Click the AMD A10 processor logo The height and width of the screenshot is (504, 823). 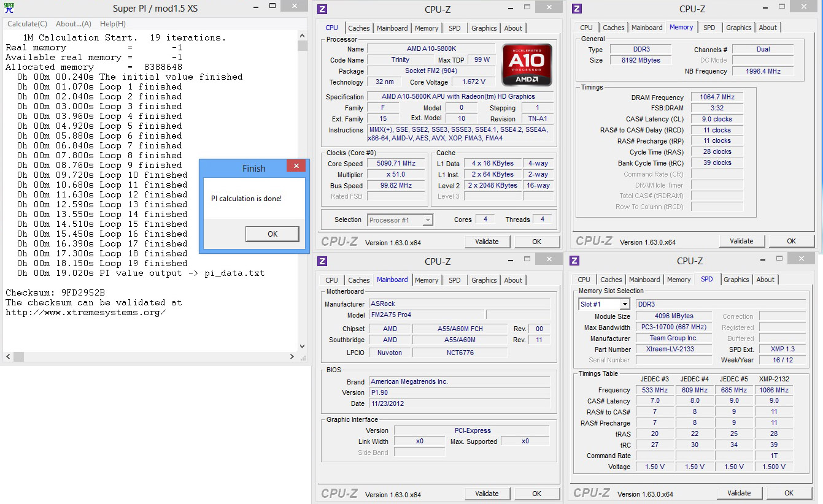527,64
